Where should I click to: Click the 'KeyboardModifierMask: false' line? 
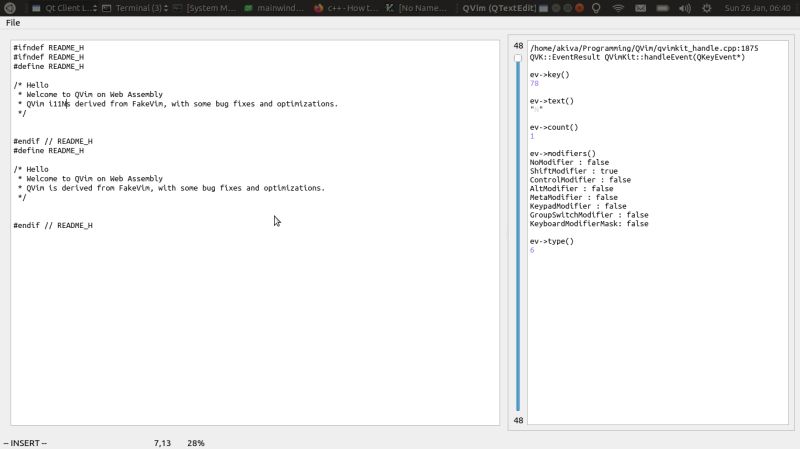tap(589, 223)
